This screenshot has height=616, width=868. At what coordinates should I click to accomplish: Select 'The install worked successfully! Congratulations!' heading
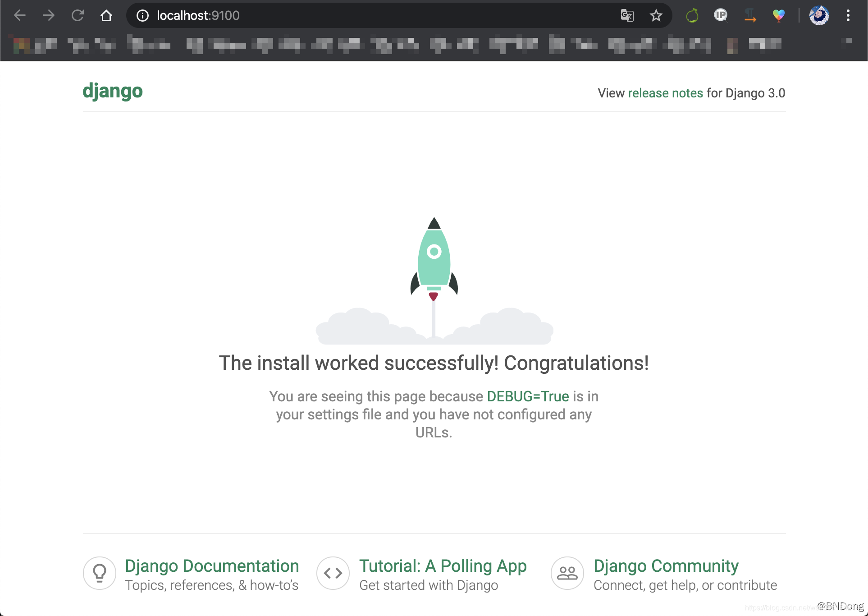[x=434, y=363]
